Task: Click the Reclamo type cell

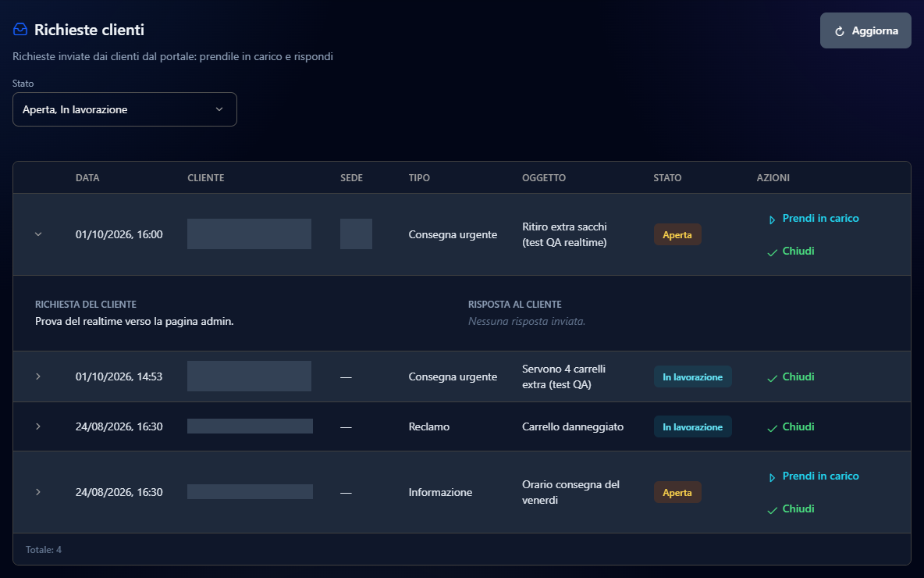Action: point(429,427)
